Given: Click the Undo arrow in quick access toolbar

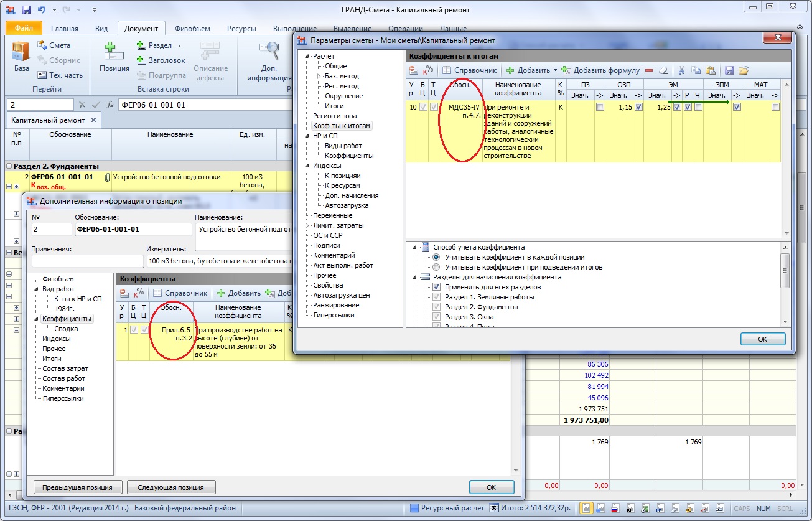Looking at the screenshot, I should coord(42,10).
